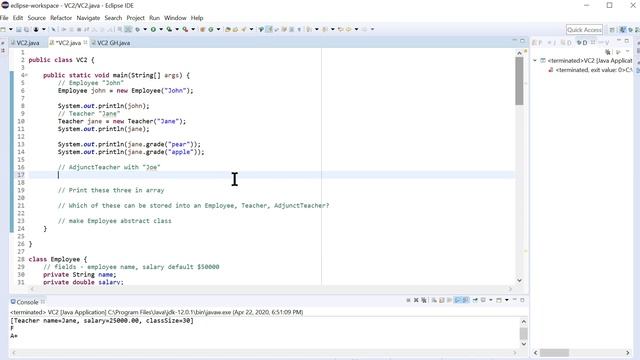Screen dimensions: 640x360
Task: Click the Search flashlight toolbar icon
Action: (244, 29)
